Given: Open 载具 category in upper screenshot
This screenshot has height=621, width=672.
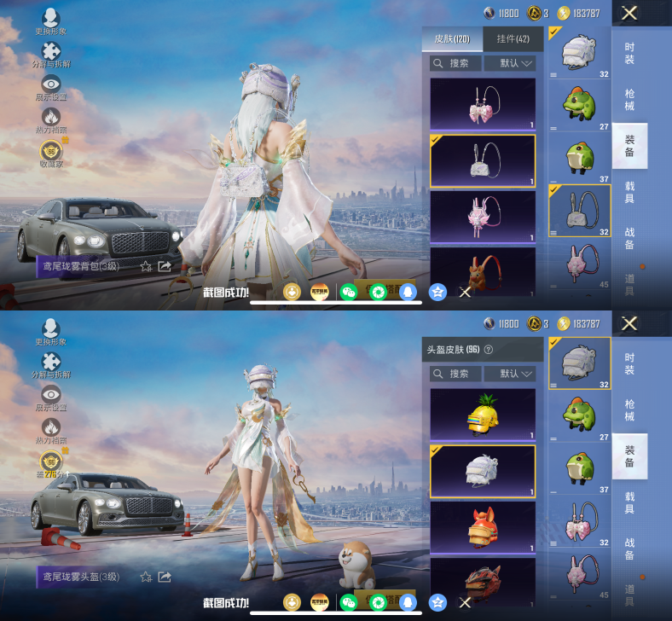Looking at the screenshot, I should pos(629,193).
